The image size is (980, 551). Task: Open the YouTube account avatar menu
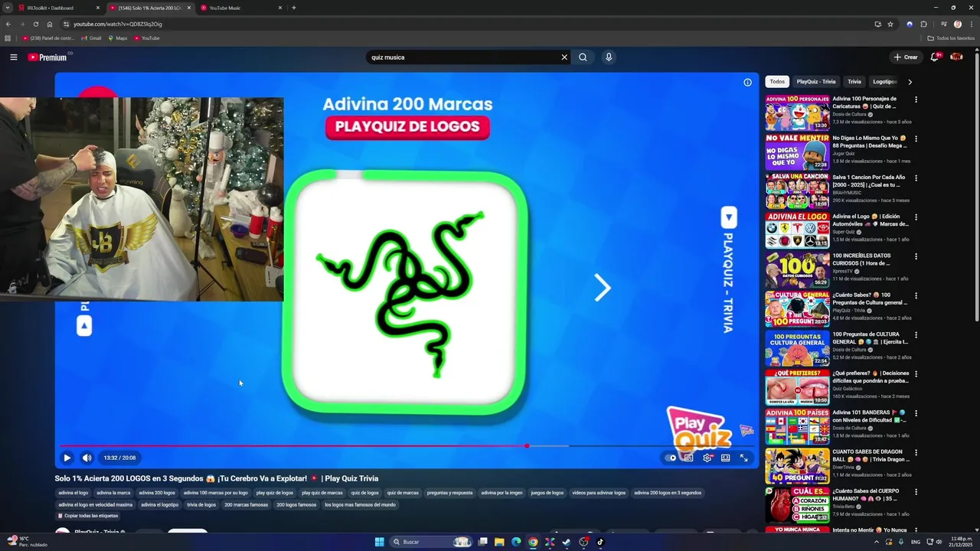(956, 57)
